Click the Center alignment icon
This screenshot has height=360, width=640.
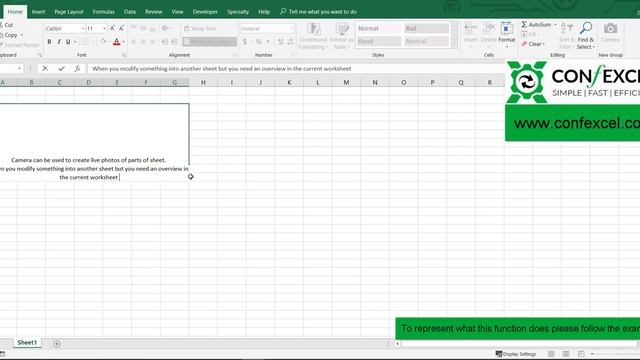click(143, 42)
